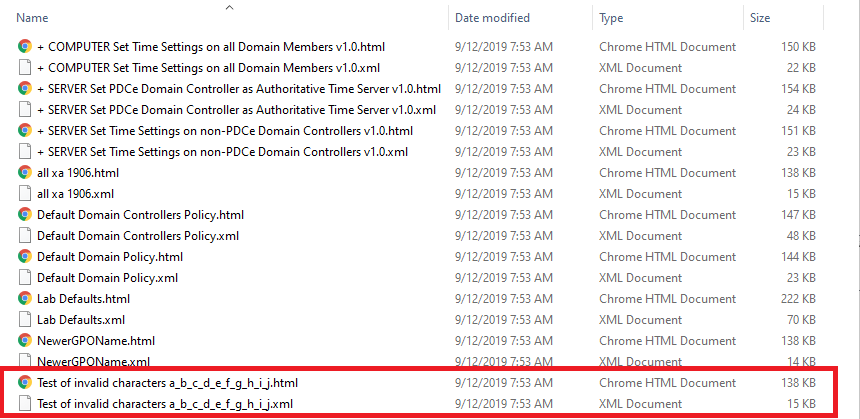Select Chrome icon beside all xa 1906.html
The height and width of the screenshot is (419, 860).
(x=24, y=173)
